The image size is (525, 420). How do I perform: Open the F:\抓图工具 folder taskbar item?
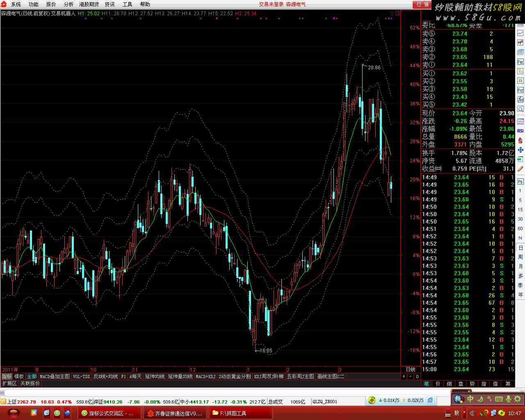tap(241, 413)
